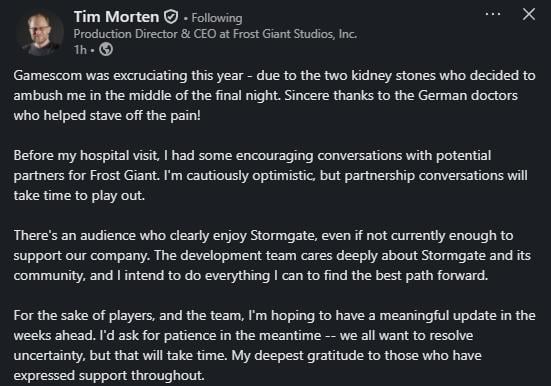The height and width of the screenshot is (386, 551).
Task: Click the 1h post timestamp
Action: [80, 50]
